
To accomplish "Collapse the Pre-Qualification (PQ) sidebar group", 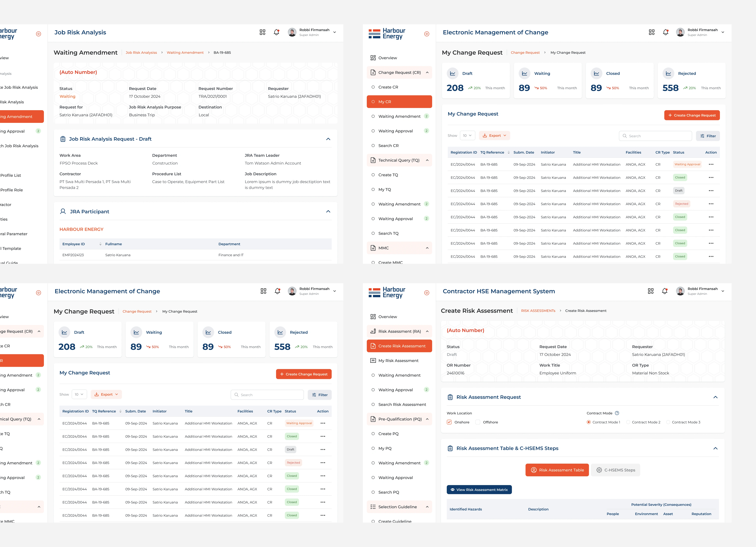I will [427, 419].
